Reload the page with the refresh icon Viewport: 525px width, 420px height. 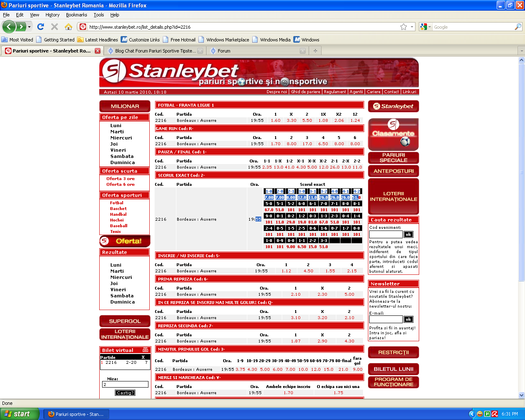coord(40,27)
